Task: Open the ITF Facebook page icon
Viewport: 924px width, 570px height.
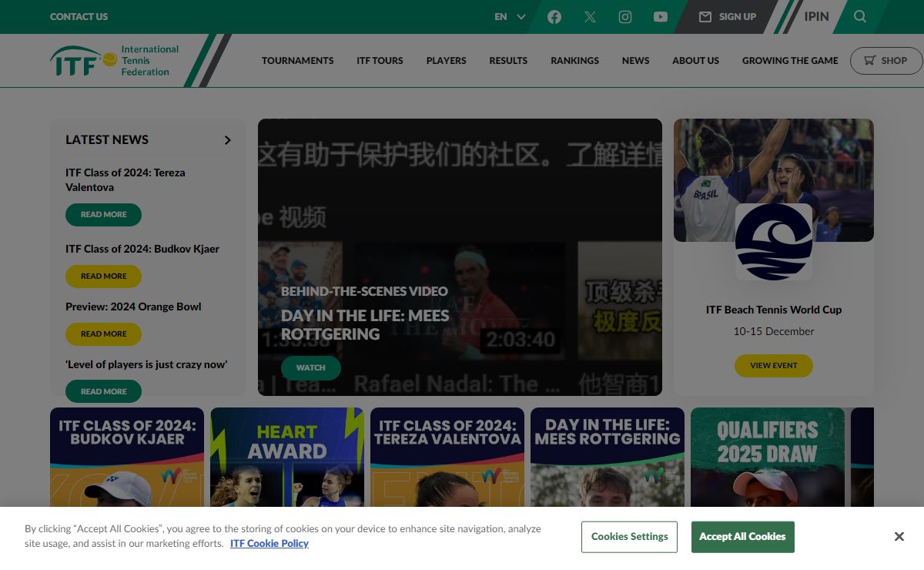Action: coord(554,17)
